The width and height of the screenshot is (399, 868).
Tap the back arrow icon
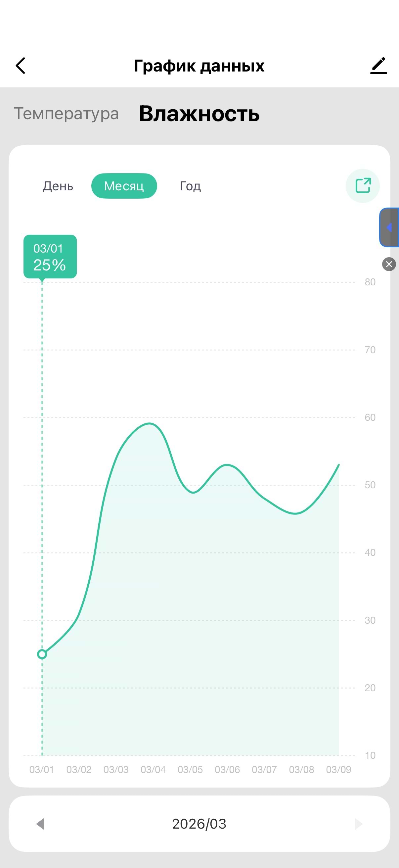coord(21,65)
